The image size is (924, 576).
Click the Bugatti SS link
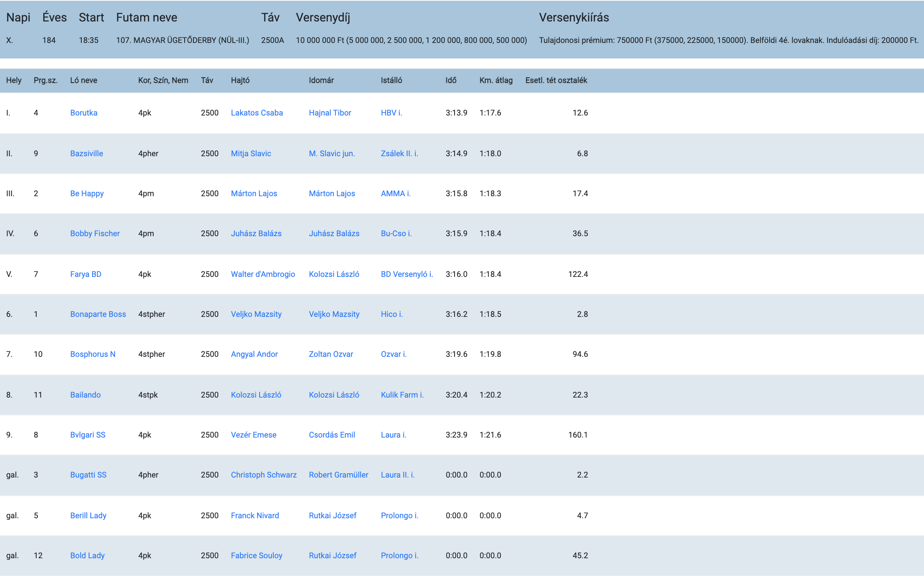[x=88, y=475]
